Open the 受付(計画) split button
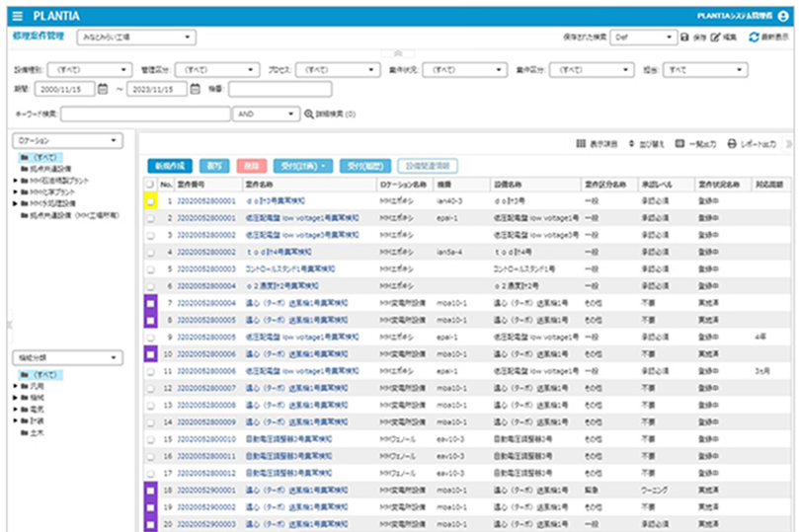 (x=303, y=166)
